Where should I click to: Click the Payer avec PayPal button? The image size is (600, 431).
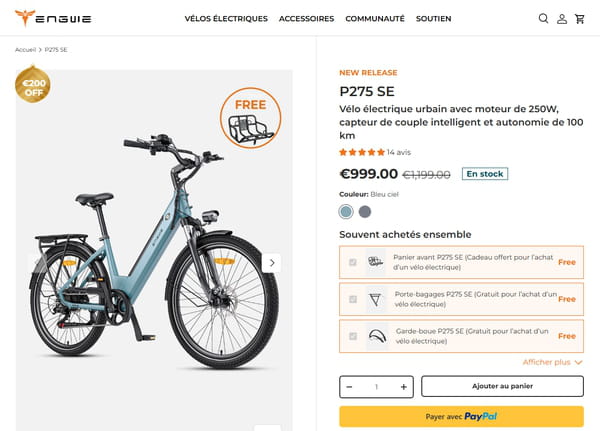coord(461,416)
